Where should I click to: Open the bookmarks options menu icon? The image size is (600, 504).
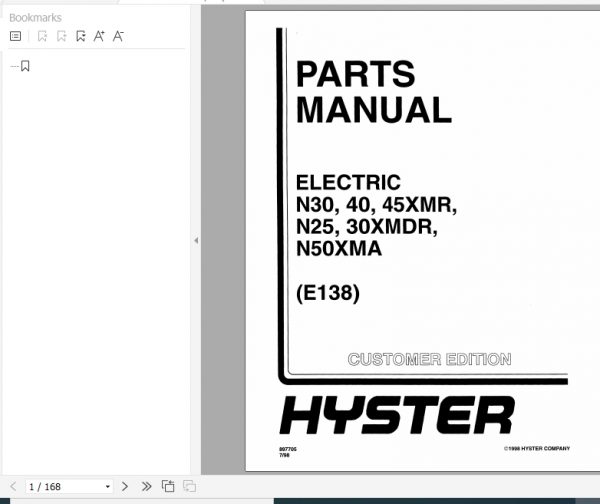point(16,36)
